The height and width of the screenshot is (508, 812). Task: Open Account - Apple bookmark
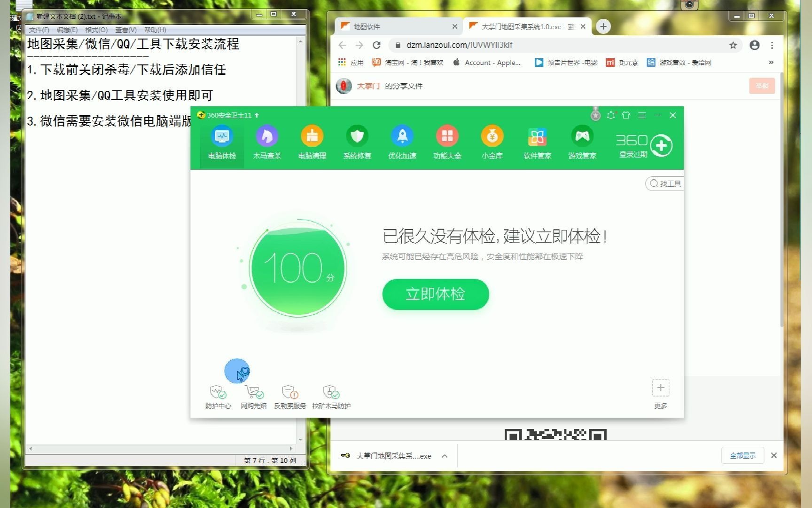pos(487,62)
